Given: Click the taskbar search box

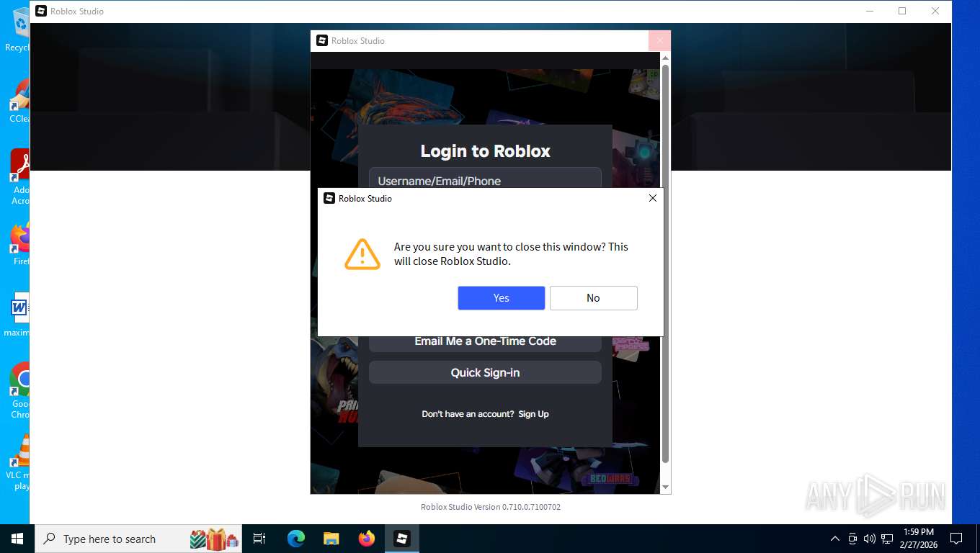Looking at the screenshot, I should (140, 539).
